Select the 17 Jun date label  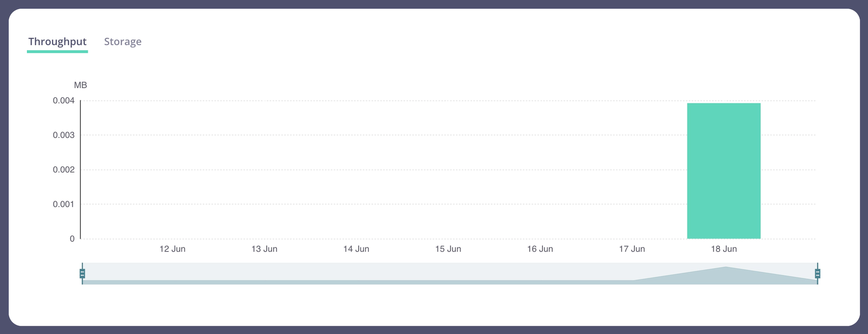(x=632, y=249)
